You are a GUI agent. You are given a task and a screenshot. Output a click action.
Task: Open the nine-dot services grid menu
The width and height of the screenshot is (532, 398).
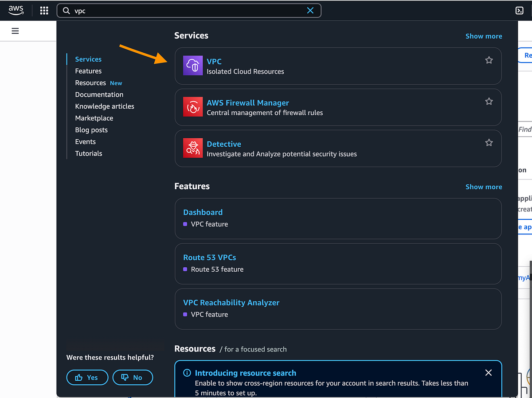(44, 10)
